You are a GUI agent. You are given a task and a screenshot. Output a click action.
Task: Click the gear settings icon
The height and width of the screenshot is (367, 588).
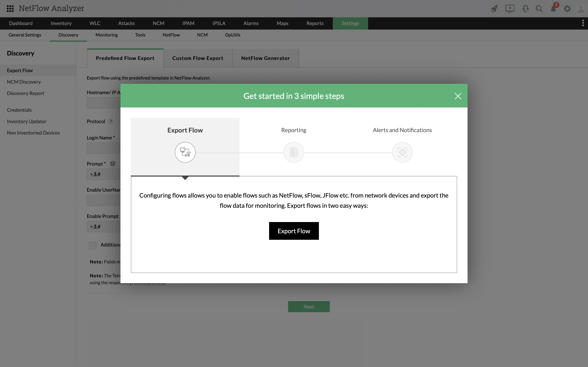(567, 9)
